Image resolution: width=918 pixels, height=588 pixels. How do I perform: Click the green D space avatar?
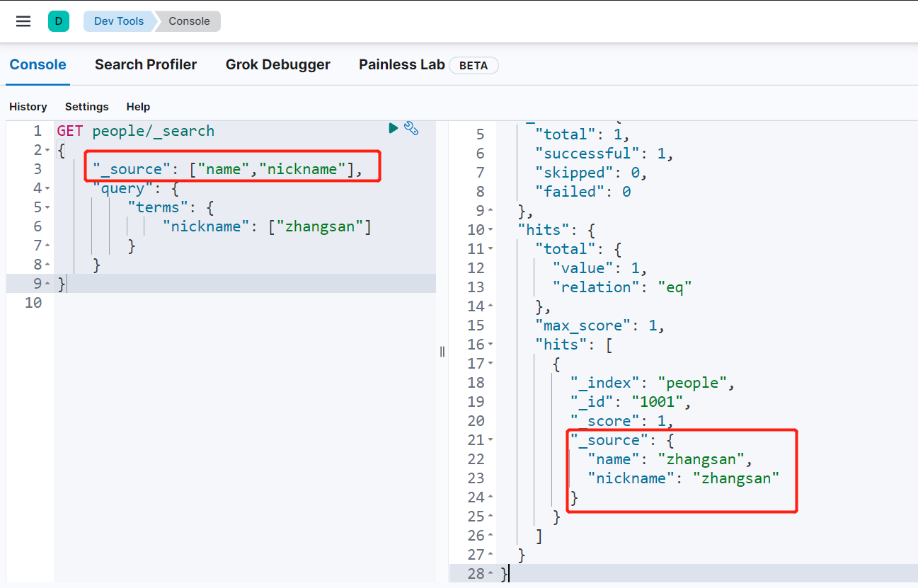tap(59, 21)
